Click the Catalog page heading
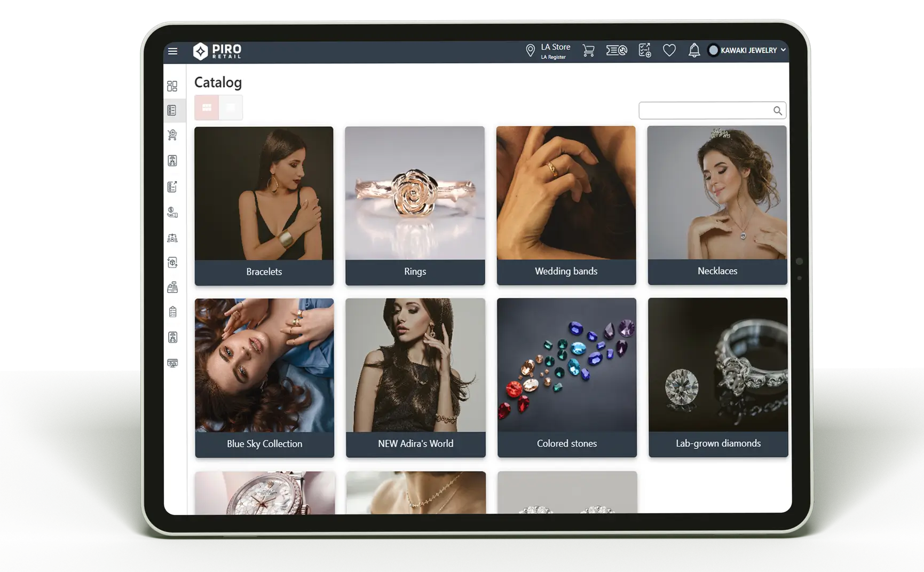924x572 pixels. 218,82
